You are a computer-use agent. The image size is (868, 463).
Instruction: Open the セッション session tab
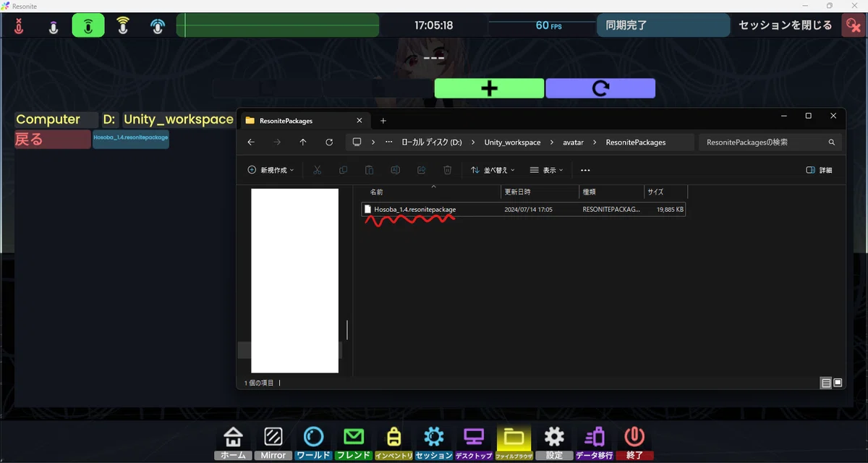tap(434, 443)
